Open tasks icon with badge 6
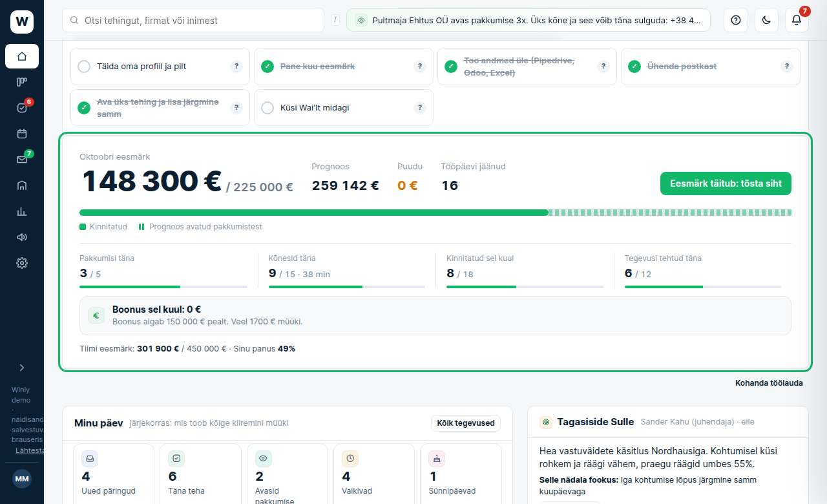The height and width of the screenshot is (504, 827). coord(22,108)
